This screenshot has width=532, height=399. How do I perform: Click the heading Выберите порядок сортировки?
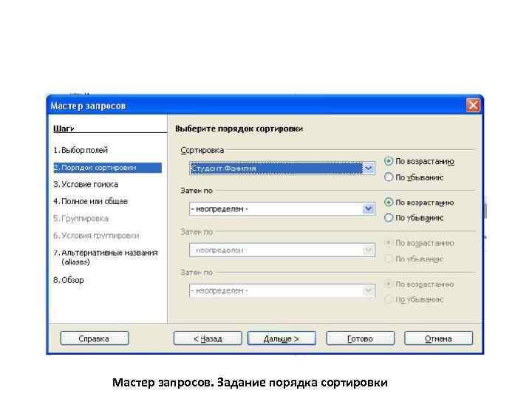pyautogui.click(x=239, y=129)
